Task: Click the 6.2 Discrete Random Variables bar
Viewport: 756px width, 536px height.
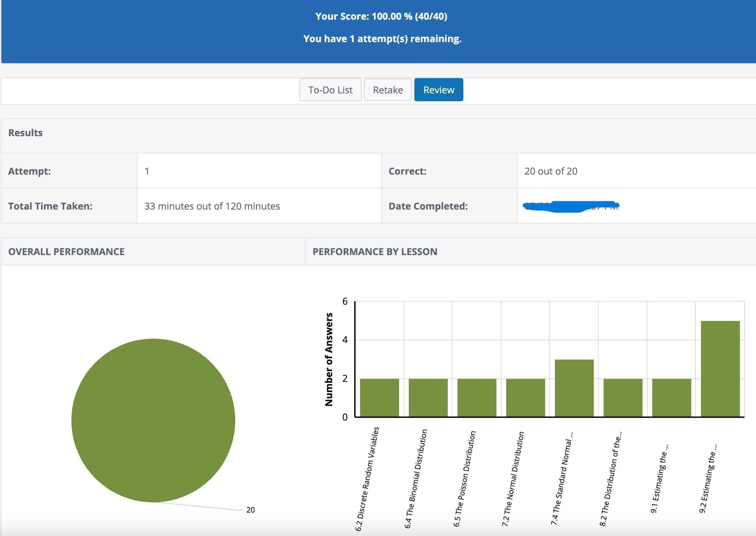Action: (379, 397)
